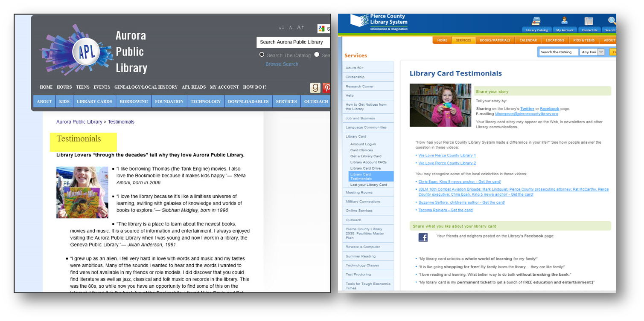Select the TECHNOLOGY tab
This screenshot has height=321, width=644.
206,101
